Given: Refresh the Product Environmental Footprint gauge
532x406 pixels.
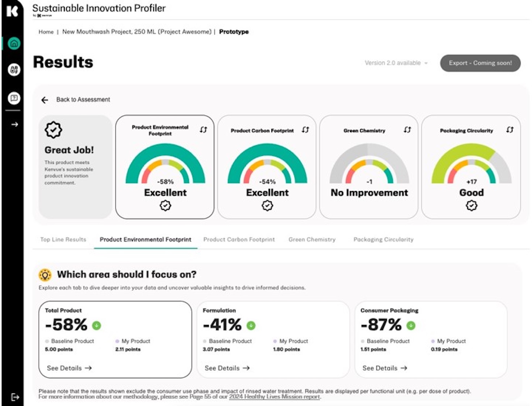Looking at the screenshot, I should pos(203,130).
